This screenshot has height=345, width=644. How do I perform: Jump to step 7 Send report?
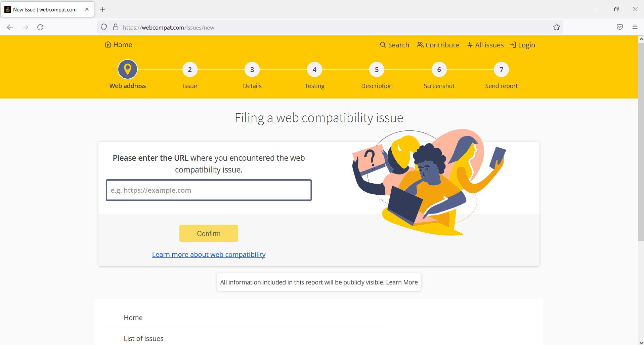502,70
